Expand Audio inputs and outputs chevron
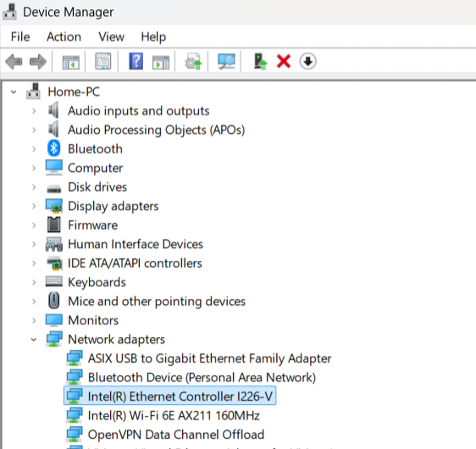Viewport: 476px width, 449px height. pos(34,111)
